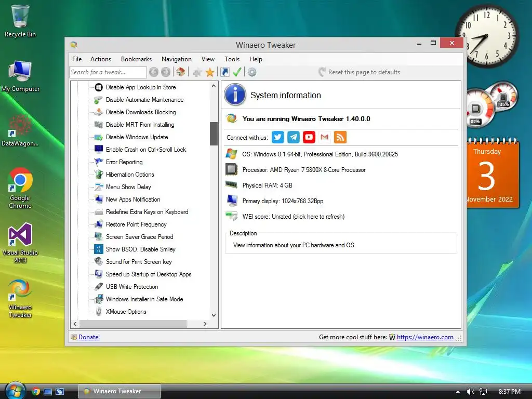Open Winaero Twitter page icon
532x399 pixels.
(278, 137)
